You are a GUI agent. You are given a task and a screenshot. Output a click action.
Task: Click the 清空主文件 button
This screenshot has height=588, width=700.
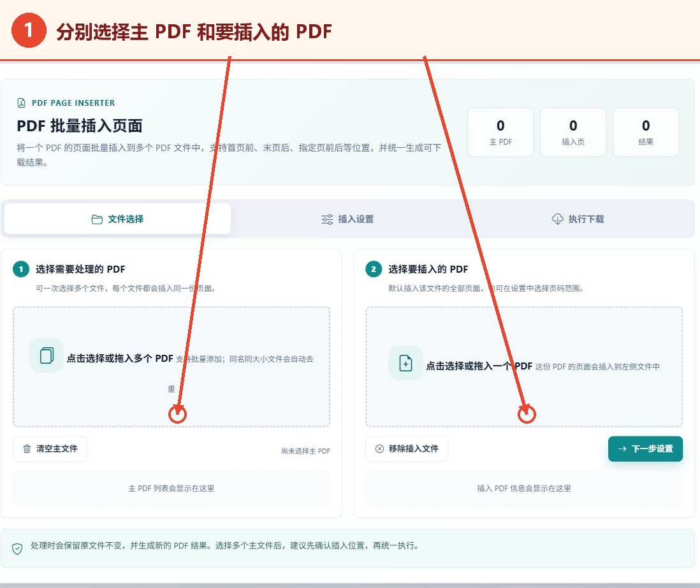point(50,449)
